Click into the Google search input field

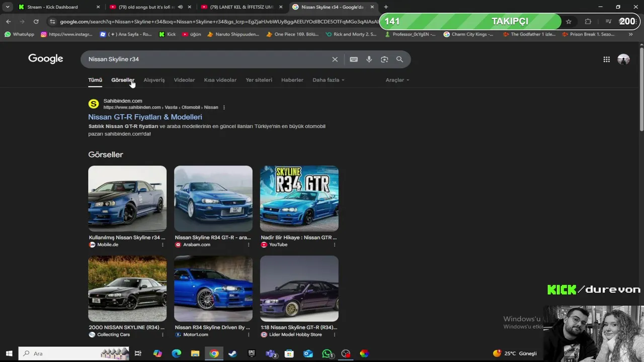pos(206,59)
